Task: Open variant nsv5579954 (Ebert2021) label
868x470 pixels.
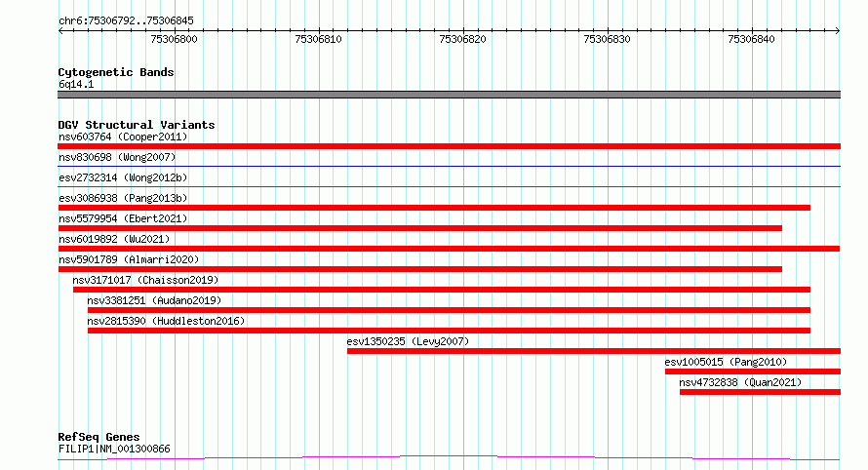Action: pos(123,218)
